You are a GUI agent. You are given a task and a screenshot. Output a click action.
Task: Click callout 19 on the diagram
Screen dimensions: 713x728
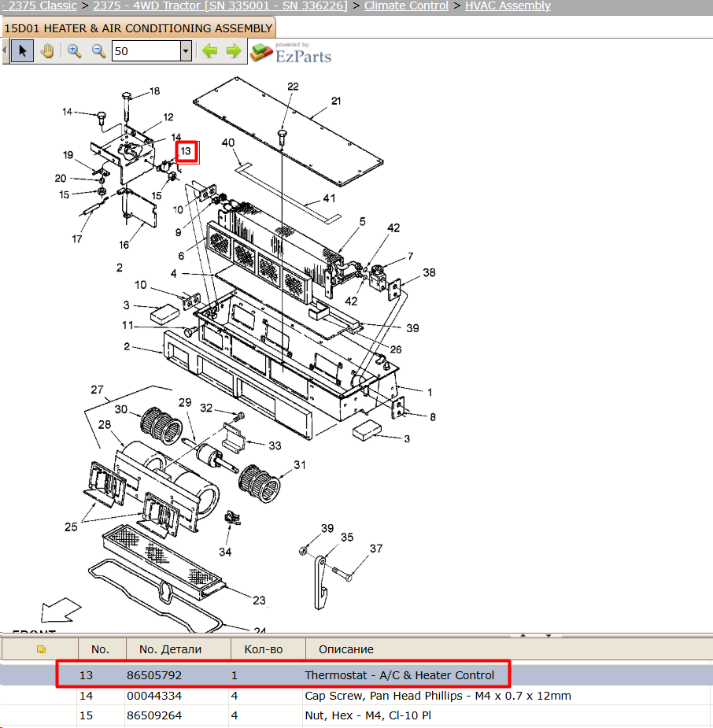(68, 155)
